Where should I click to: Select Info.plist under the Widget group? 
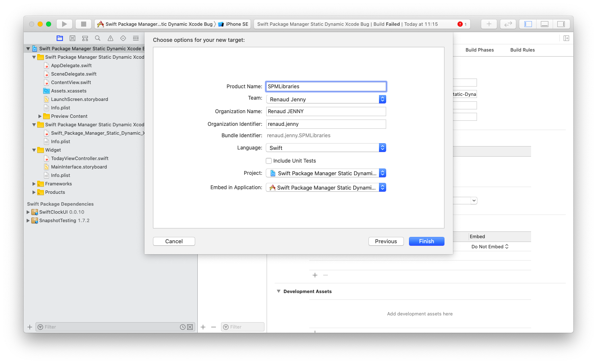pyautogui.click(x=60, y=175)
